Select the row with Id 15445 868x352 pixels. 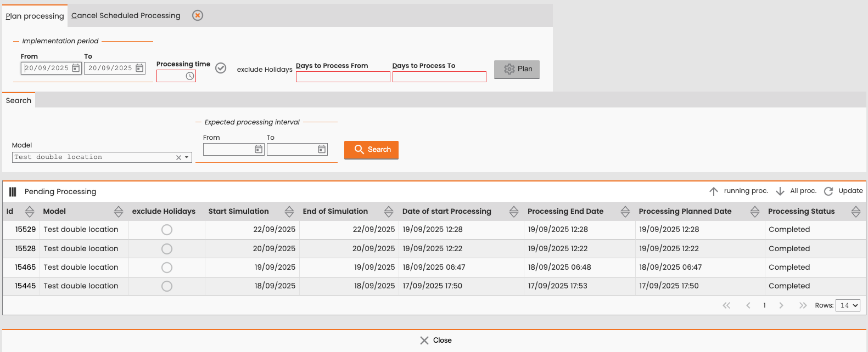434,286
